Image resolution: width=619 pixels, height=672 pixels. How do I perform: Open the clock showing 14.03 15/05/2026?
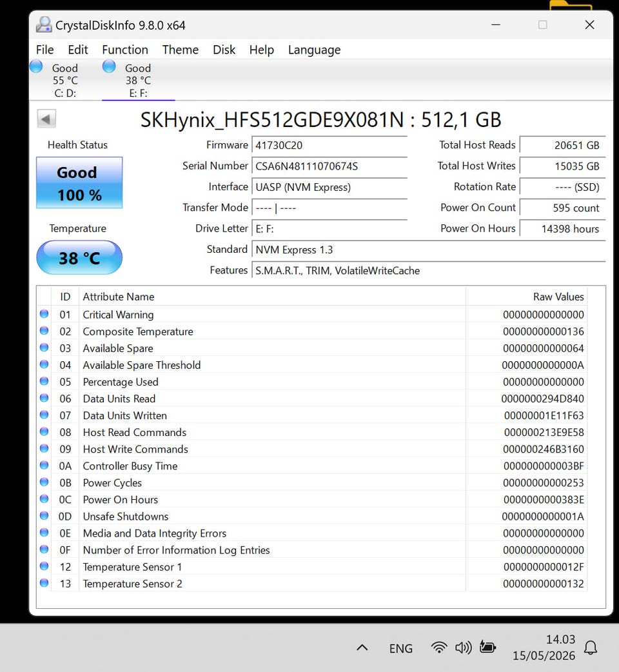coord(544,647)
